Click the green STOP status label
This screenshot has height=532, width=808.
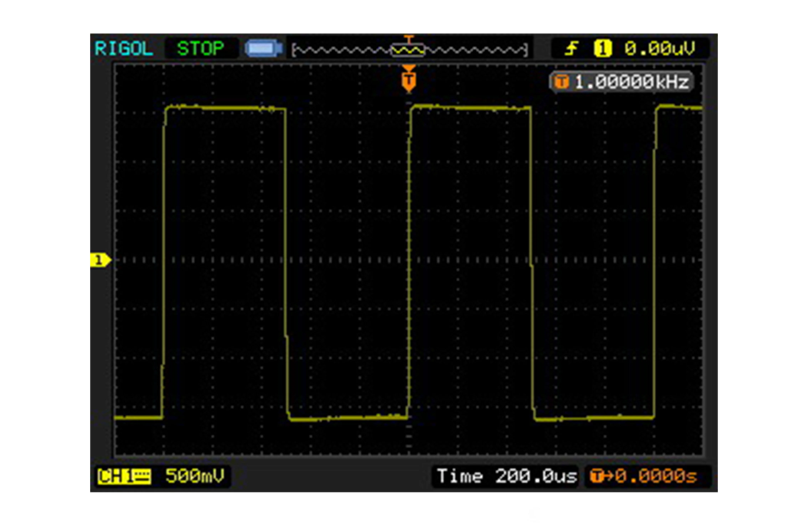click(200, 48)
